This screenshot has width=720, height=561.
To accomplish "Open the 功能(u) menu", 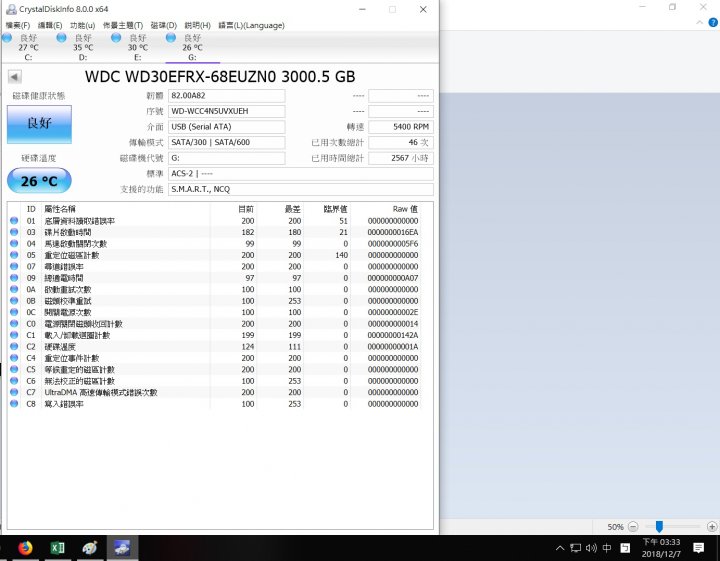I will click(83, 25).
